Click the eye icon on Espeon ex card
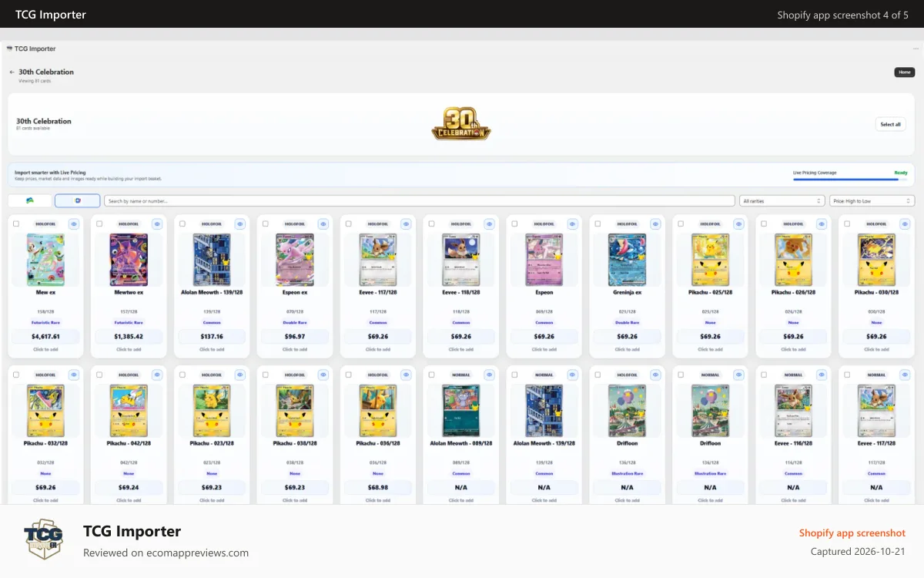 [x=323, y=223]
